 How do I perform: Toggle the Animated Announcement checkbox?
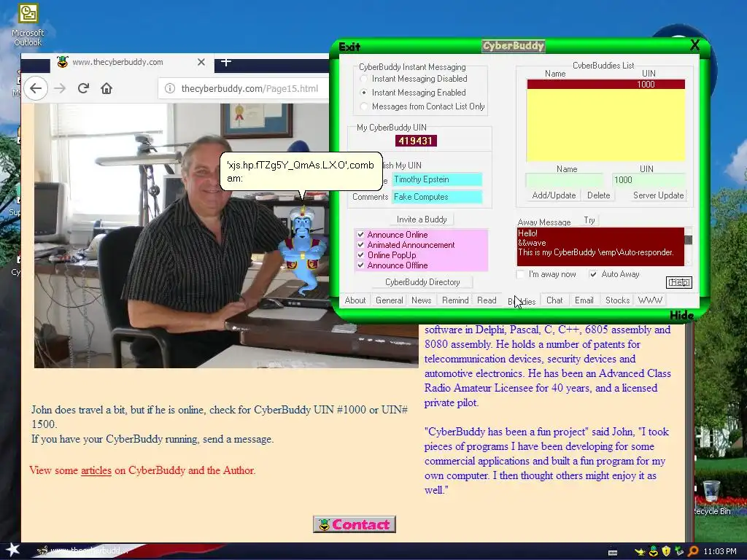pos(360,245)
